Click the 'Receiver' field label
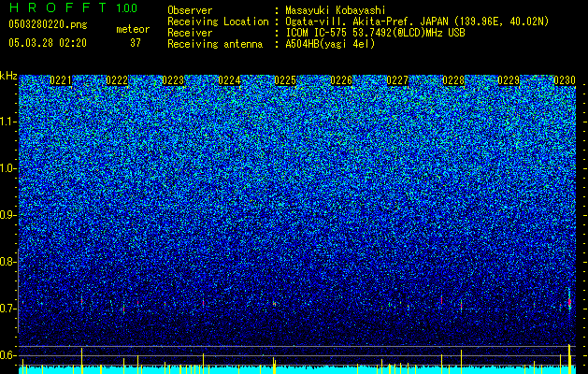The image size is (588, 374). click(x=190, y=33)
